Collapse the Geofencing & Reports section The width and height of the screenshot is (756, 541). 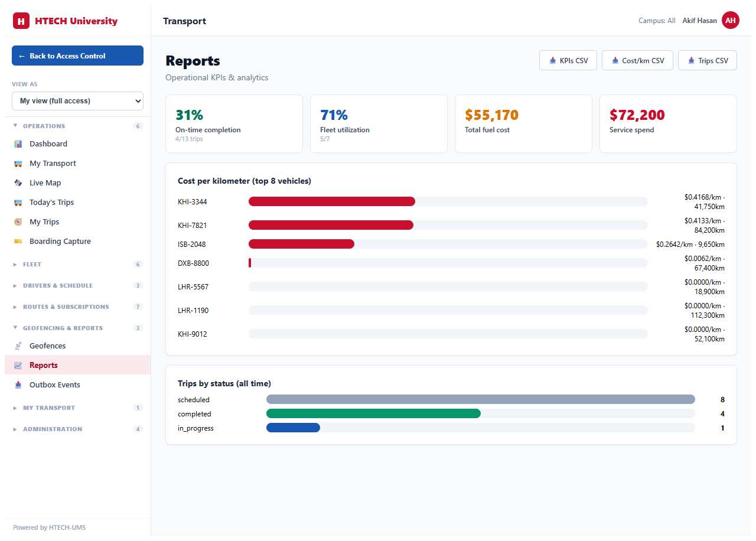pos(77,328)
